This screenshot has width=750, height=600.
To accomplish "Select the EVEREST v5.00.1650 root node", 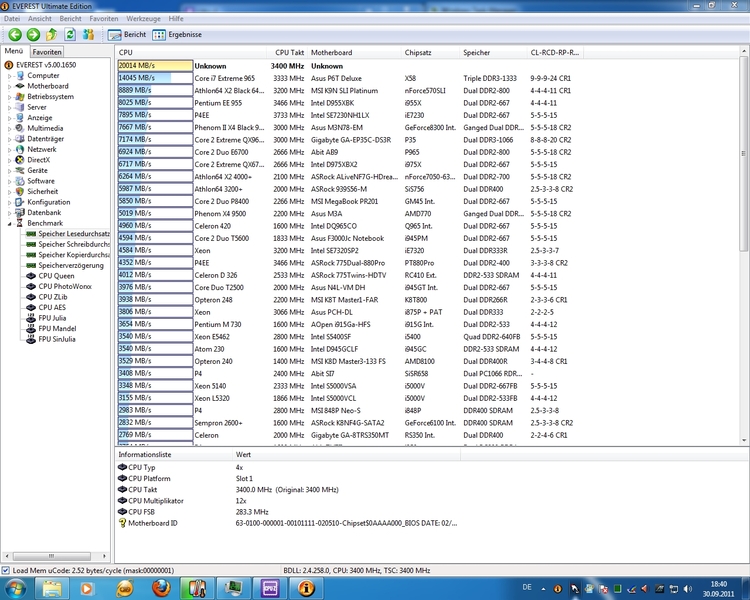I will 46,65.
